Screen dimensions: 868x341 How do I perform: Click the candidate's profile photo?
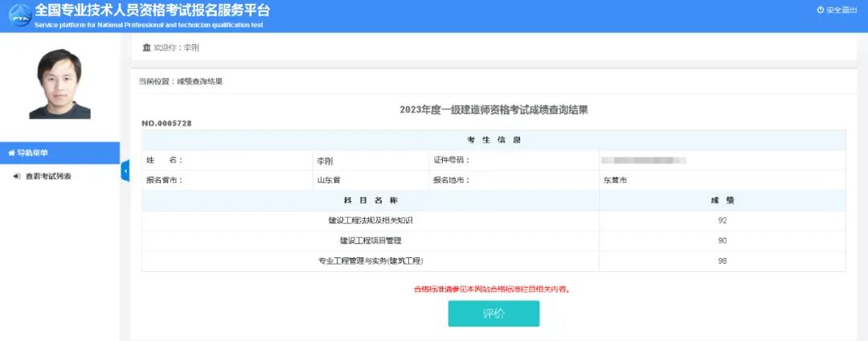point(59,84)
